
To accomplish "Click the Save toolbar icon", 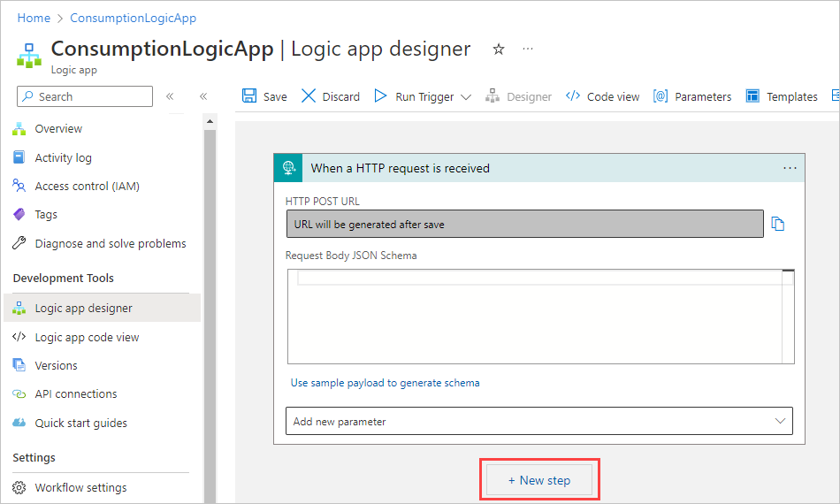I will [x=264, y=96].
